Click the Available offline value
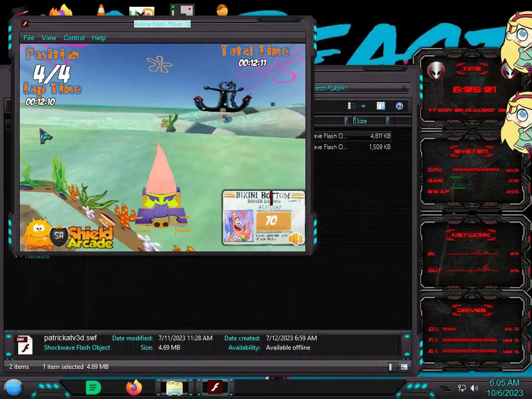The image size is (532, 399). [x=288, y=348]
